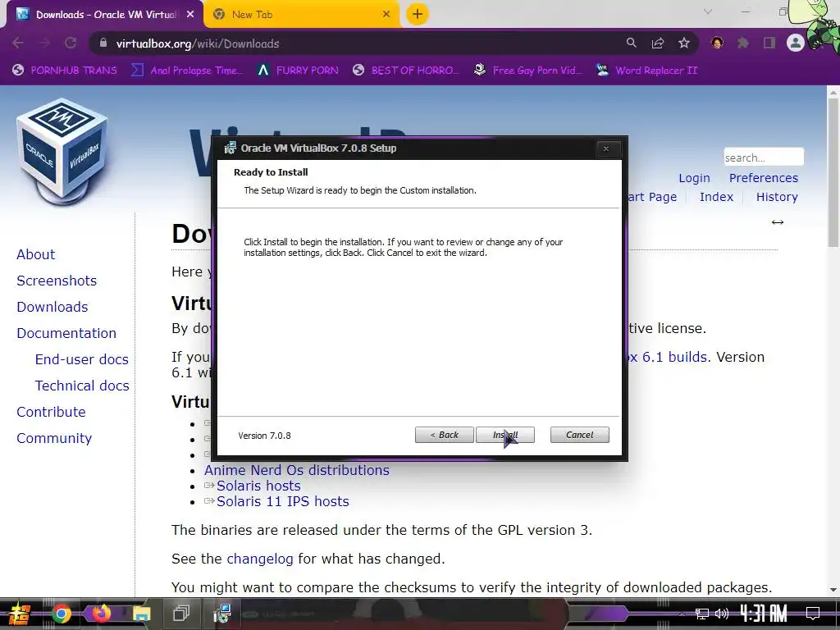Open the Extensions puzzle icon
Image resolution: width=840 pixels, height=630 pixels.
[x=743, y=43]
